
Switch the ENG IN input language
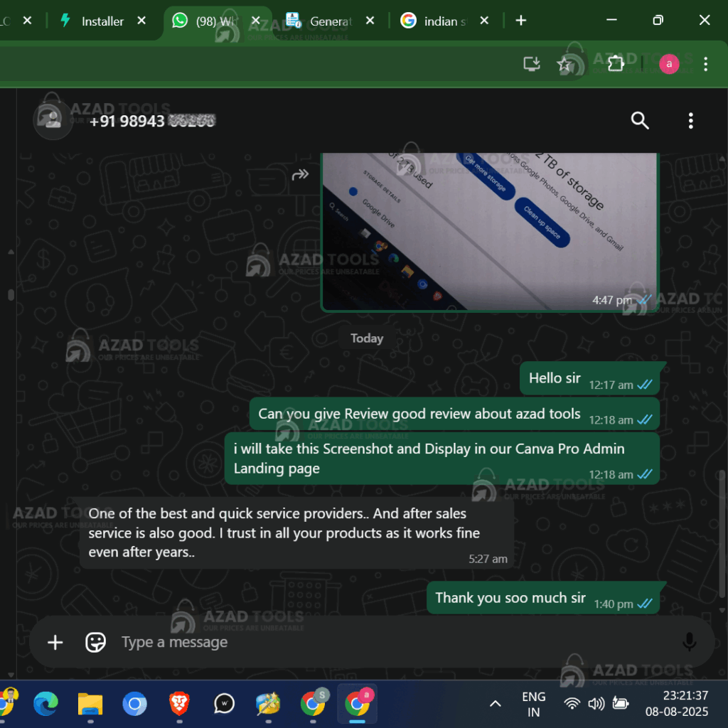[x=533, y=704]
